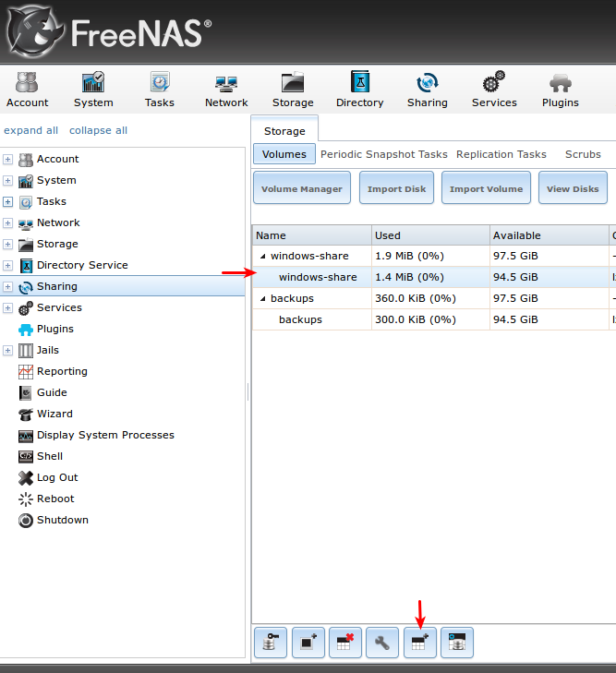Click the wrench edit options icon
This screenshot has width=616, height=673.
[382, 643]
